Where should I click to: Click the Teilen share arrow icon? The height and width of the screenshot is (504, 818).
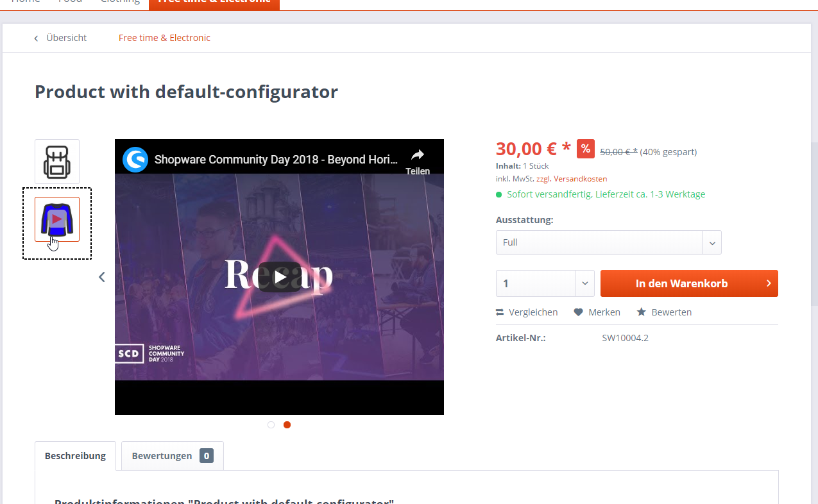(x=418, y=155)
